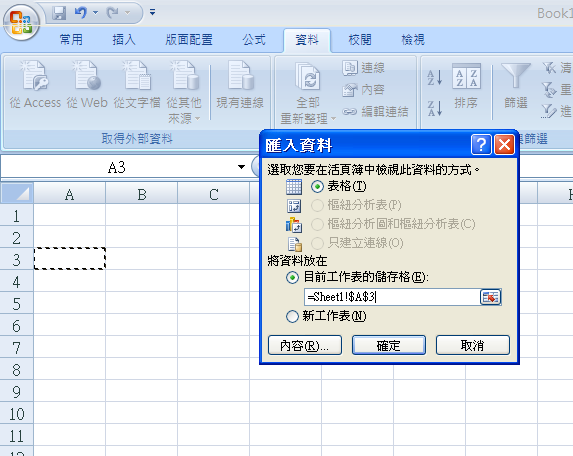Click the 內容(R)... button
The image size is (573, 456).
305,345
